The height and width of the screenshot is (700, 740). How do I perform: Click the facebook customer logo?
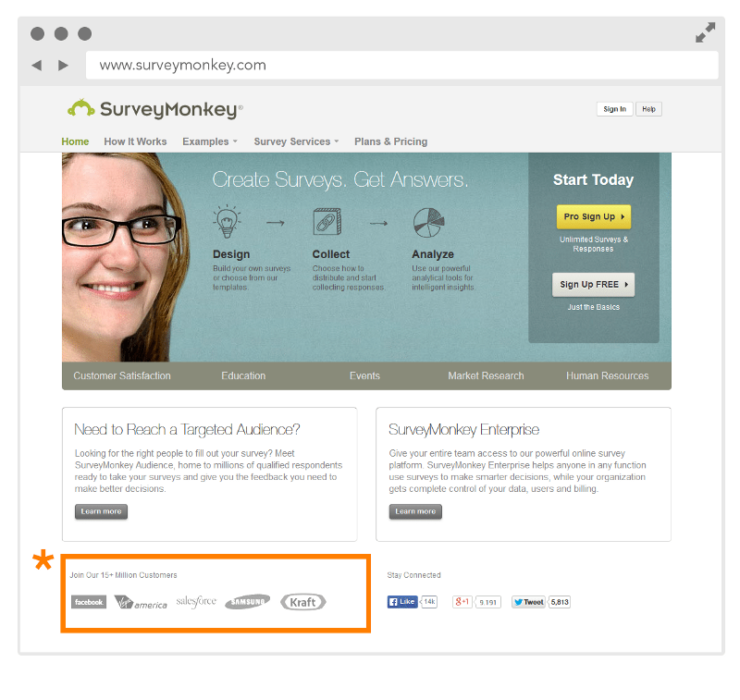point(89,602)
